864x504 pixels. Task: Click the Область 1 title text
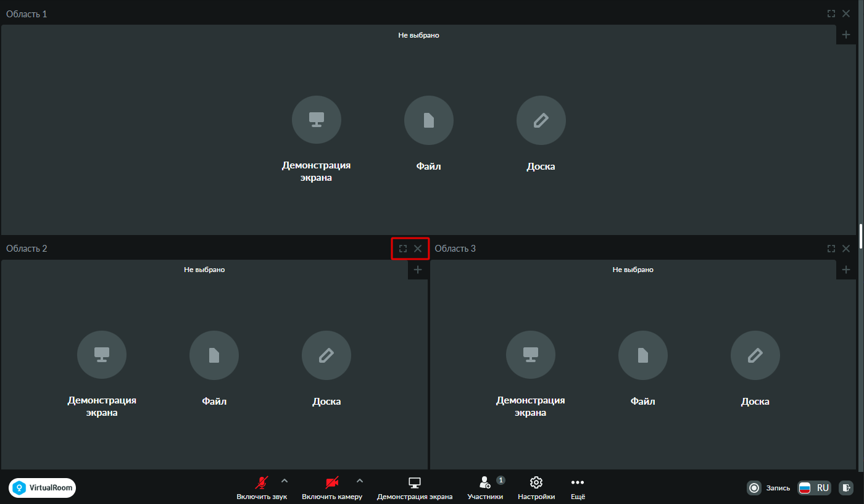pyautogui.click(x=27, y=14)
